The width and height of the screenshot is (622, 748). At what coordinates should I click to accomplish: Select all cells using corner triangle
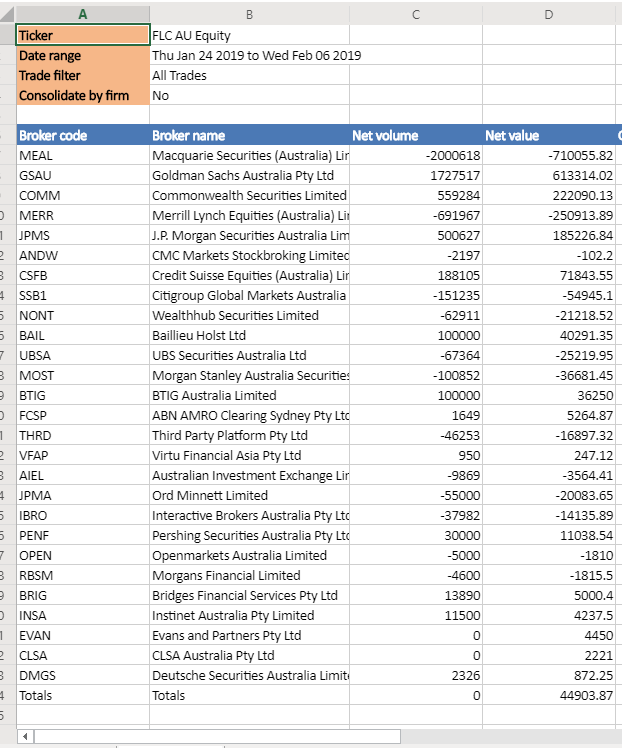(x=8, y=14)
